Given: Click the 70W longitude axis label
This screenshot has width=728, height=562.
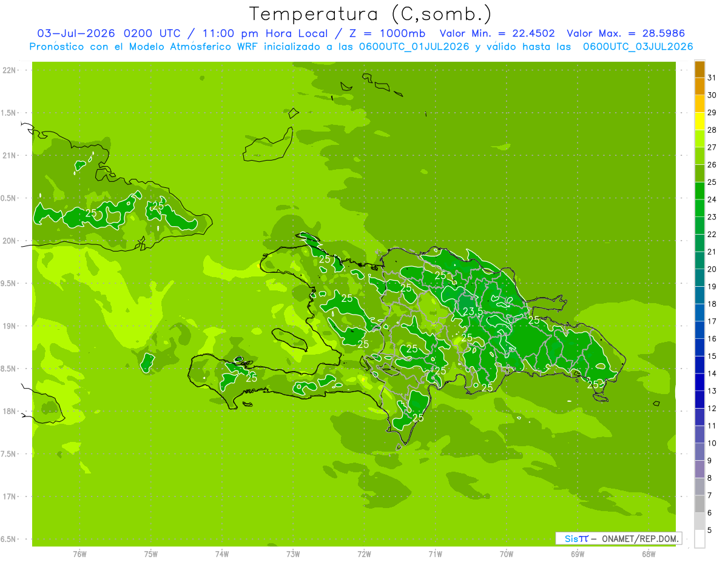Looking at the screenshot, I should click(507, 554).
